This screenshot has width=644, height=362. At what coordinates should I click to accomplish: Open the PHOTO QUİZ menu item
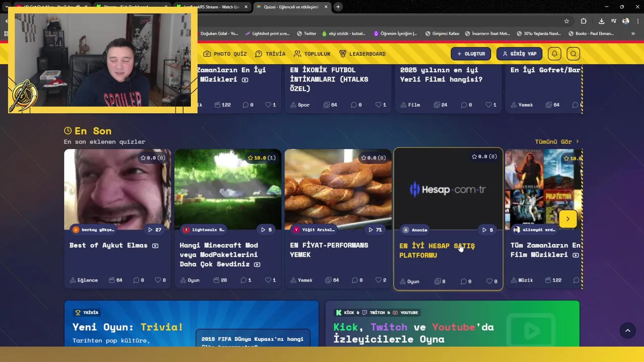point(225,54)
